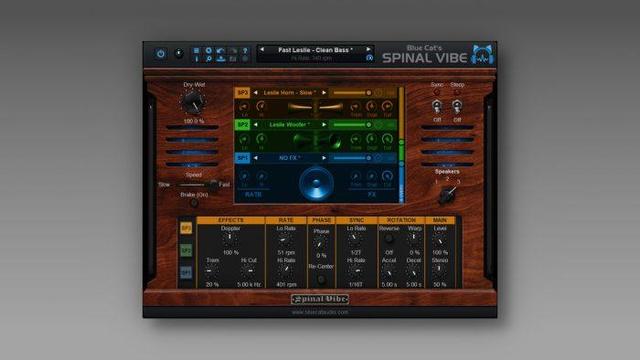640x360 pixels.
Task: Click the SP3 Trem knob icon
Action: [356, 107]
